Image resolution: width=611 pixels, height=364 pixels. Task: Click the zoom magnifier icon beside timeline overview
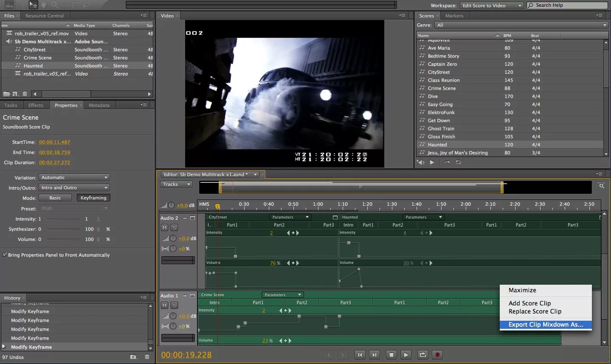coord(601,185)
